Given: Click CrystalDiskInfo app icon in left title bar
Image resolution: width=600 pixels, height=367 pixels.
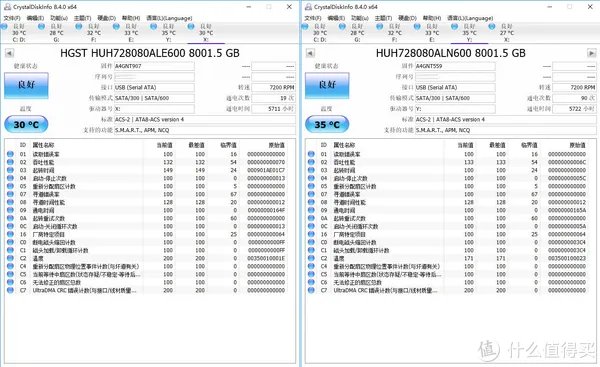Looking at the screenshot, I should 7,7.
